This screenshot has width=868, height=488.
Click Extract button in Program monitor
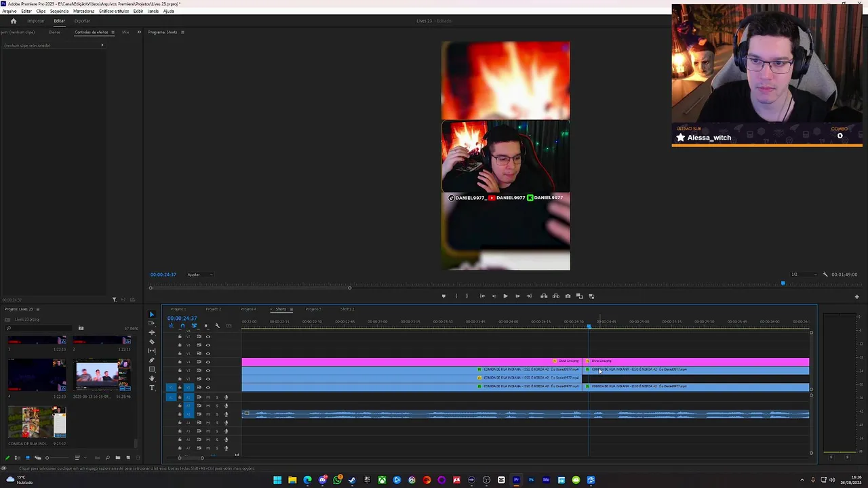click(x=556, y=296)
